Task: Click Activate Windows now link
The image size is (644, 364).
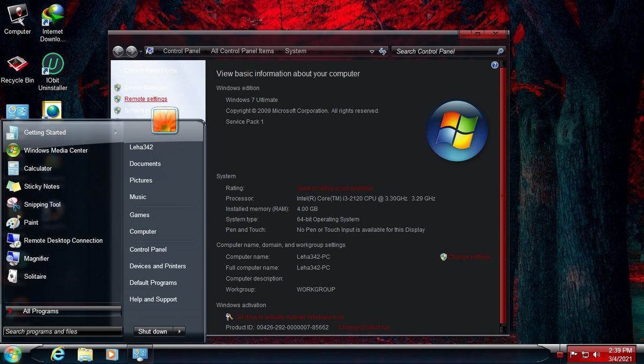Action: (x=314, y=317)
